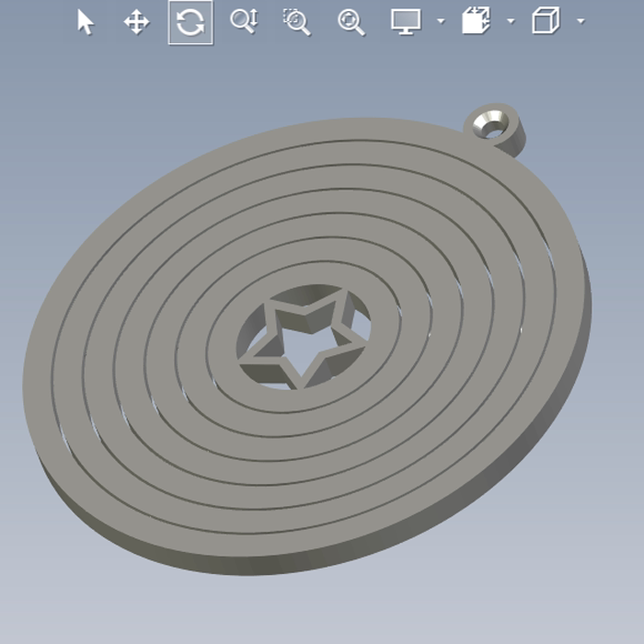Expand the cube view style dropdown arrow

(581, 20)
